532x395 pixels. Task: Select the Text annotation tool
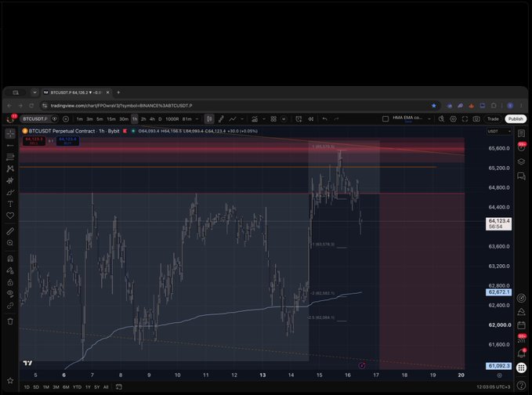click(x=10, y=204)
